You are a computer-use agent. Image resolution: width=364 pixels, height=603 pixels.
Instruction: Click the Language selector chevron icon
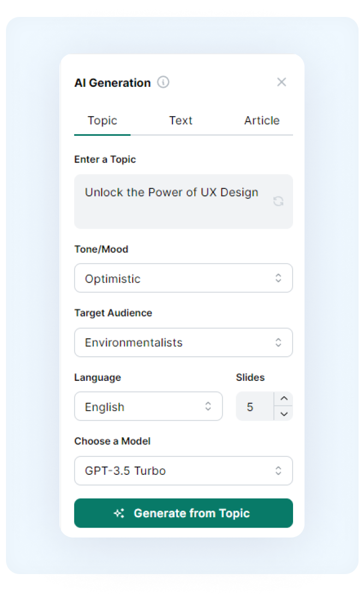(x=208, y=407)
